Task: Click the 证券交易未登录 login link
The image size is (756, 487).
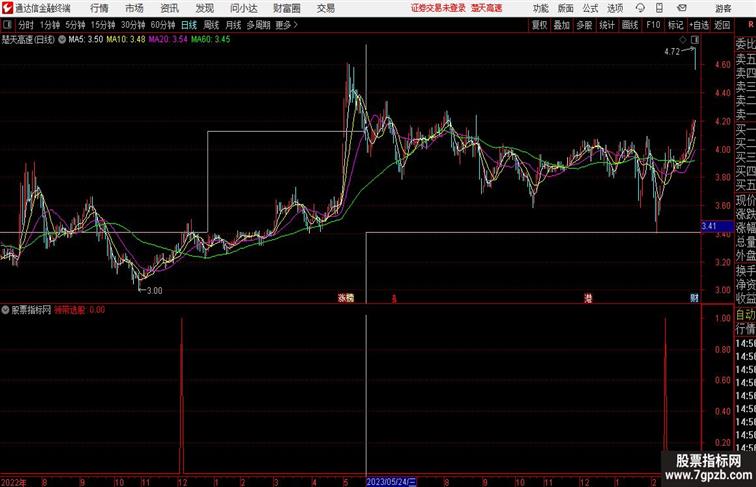Action: (x=438, y=8)
